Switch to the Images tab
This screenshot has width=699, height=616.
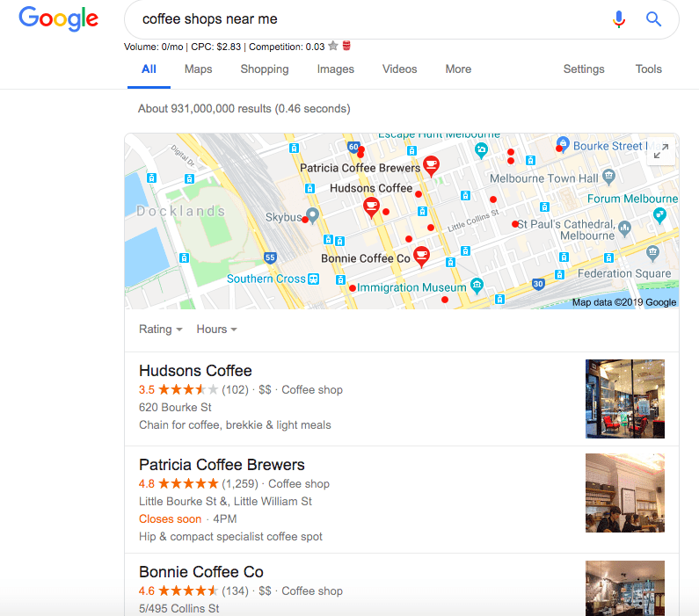[336, 69]
